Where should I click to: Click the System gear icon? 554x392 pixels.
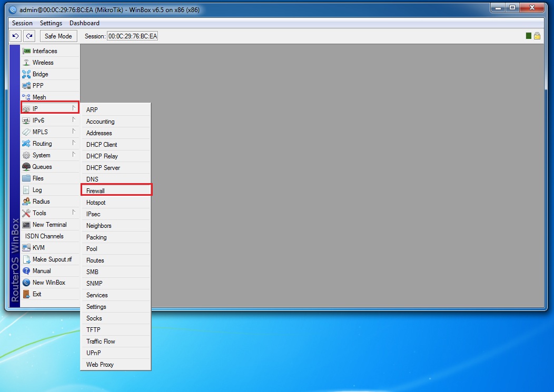pyautogui.click(x=26, y=155)
